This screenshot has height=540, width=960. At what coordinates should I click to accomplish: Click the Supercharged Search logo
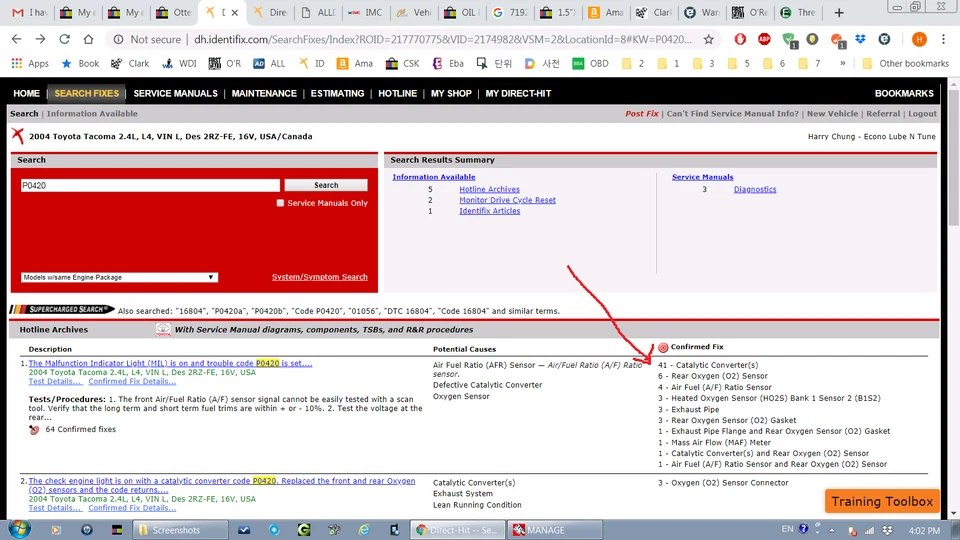62,310
